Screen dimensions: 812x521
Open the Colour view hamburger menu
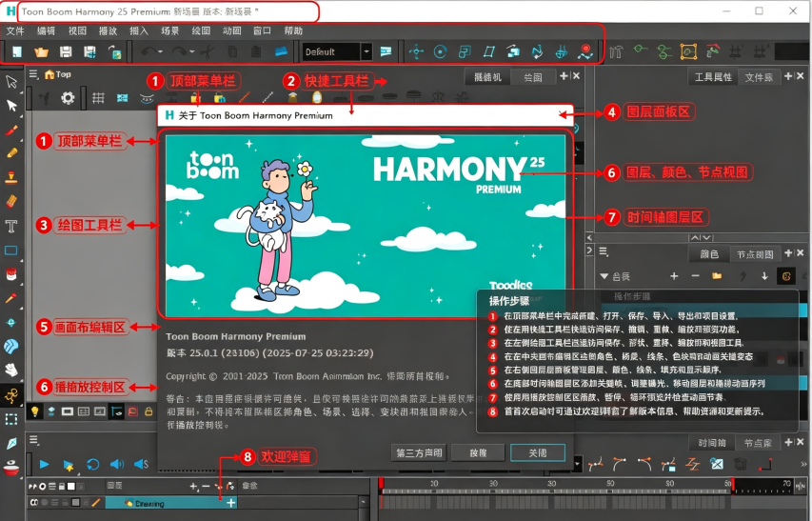pyautogui.click(x=604, y=251)
